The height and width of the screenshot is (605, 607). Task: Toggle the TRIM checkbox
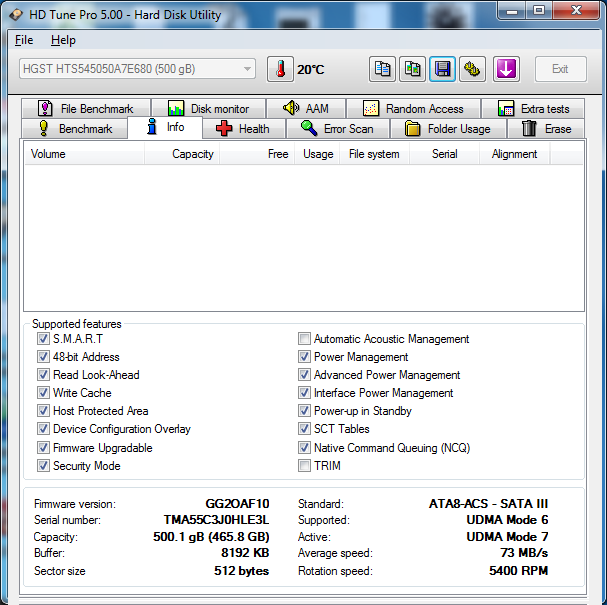[x=304, y=466]
